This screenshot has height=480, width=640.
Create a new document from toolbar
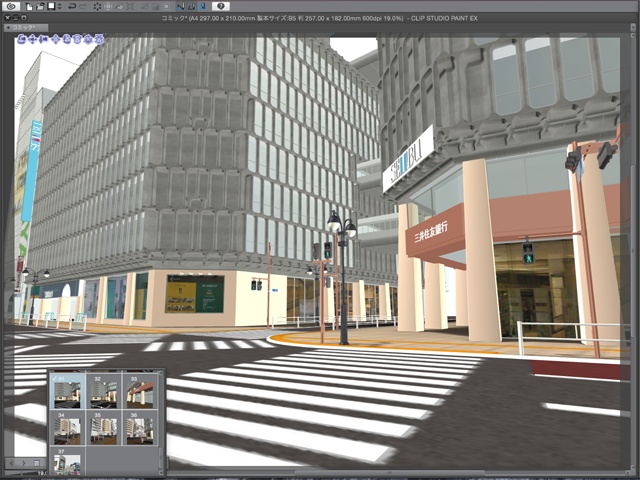[29, 7]
